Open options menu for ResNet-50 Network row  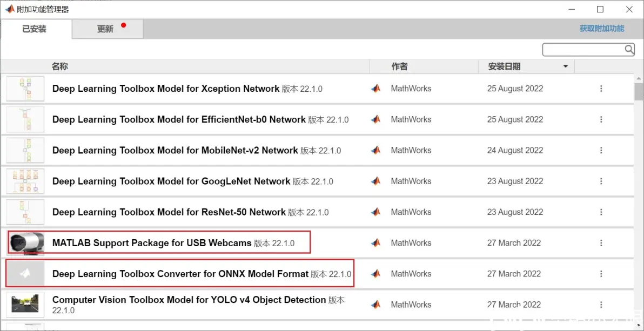coord(601,212)
